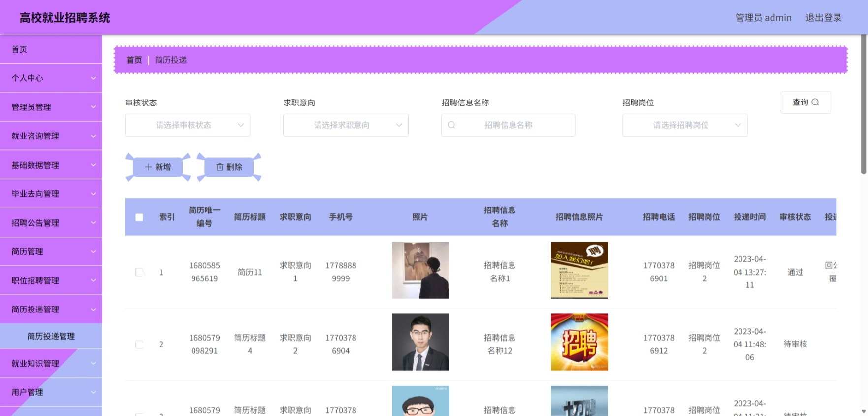Expand the 基础数据管理 sidebar menu

pyautogui.click(x=51, y=165)
